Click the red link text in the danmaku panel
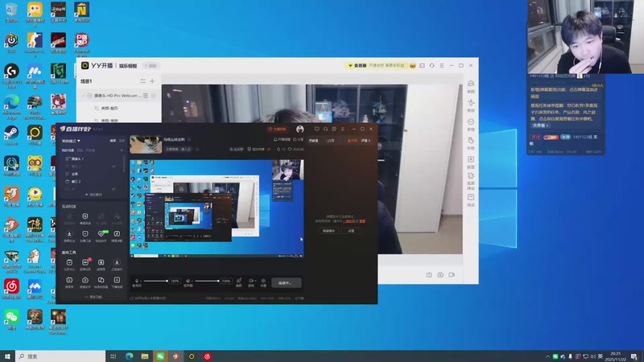Screen dimensions: 644x362 coord(350,221)
